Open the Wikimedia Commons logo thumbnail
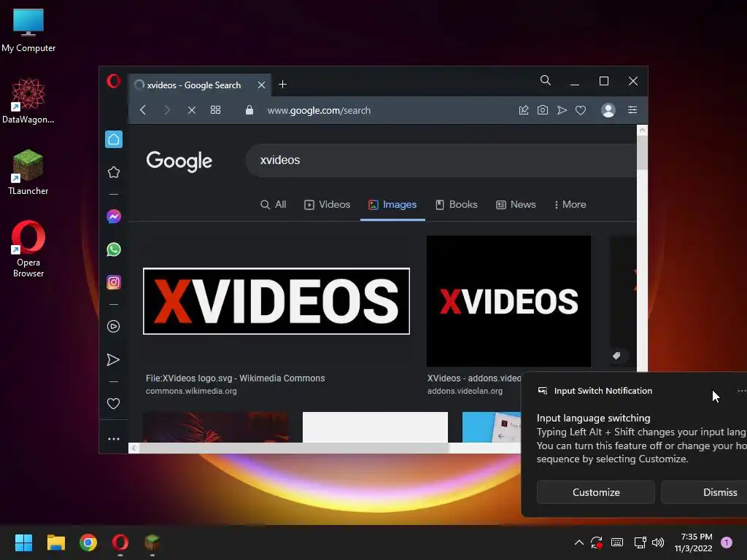This screenshot has width=747, height=560. tap(276, 301)
